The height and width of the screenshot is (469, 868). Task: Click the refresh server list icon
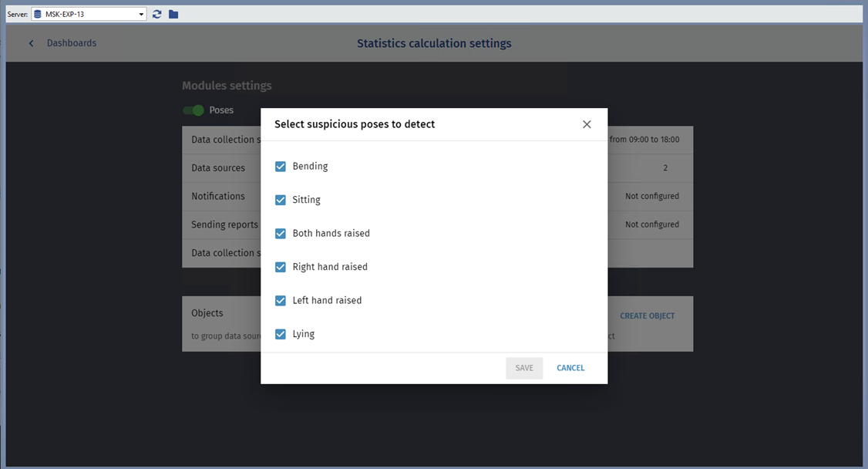(157, 14)
